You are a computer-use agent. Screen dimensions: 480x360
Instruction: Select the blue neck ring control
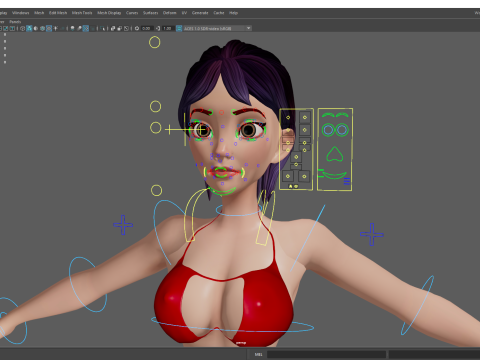tap(238, 211)
